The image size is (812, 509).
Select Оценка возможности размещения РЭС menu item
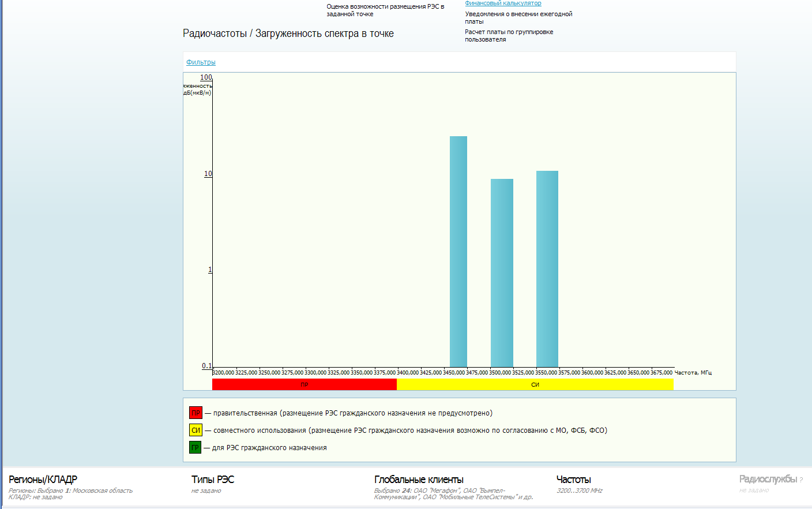[385, 10]
